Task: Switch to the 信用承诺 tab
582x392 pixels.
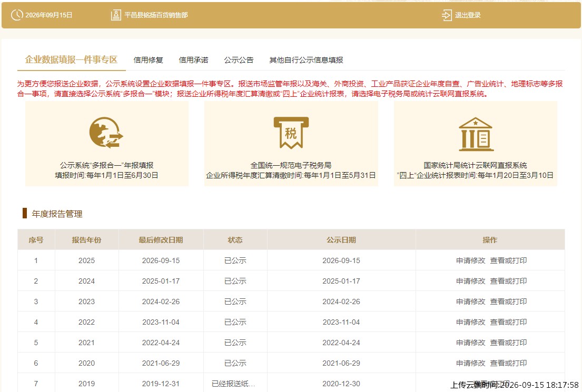Action: 193,60
